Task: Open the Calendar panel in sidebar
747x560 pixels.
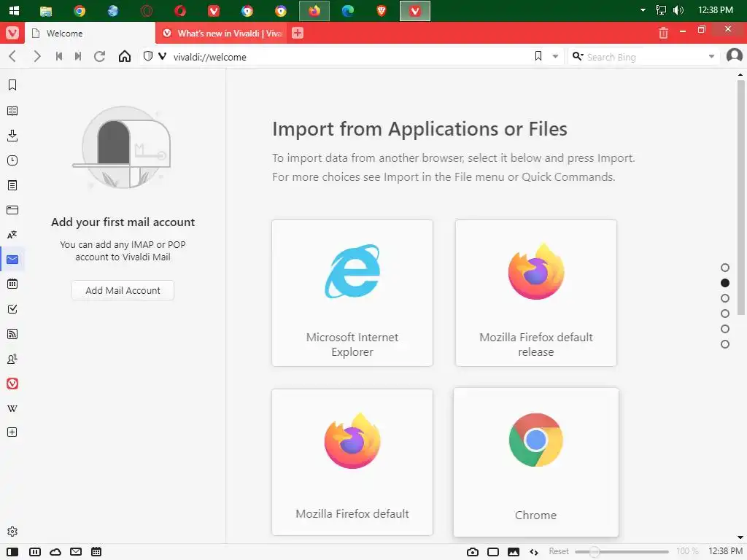Action: click(x=12, y=284)
